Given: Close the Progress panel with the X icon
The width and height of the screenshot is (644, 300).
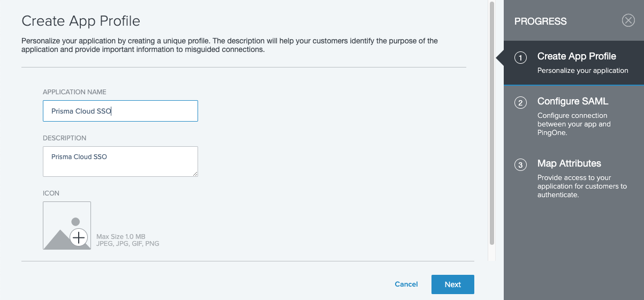Looking at the screenshot, I should point(628,21).
